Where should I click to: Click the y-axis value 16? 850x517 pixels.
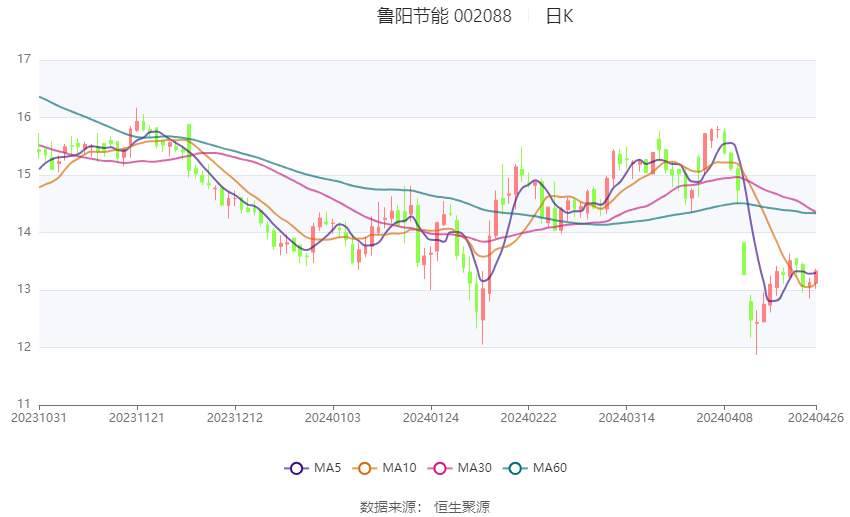pyautogui.click(x=24, y=117)
